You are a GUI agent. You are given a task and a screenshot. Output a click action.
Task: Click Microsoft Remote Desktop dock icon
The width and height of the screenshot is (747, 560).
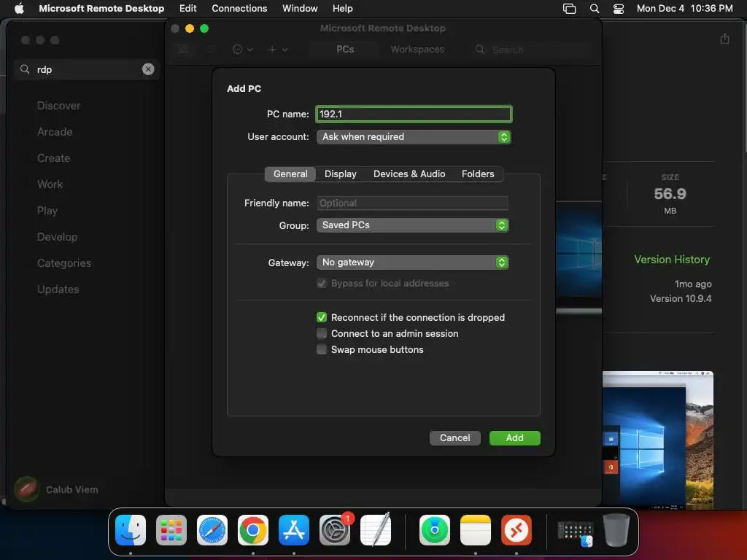516,529
